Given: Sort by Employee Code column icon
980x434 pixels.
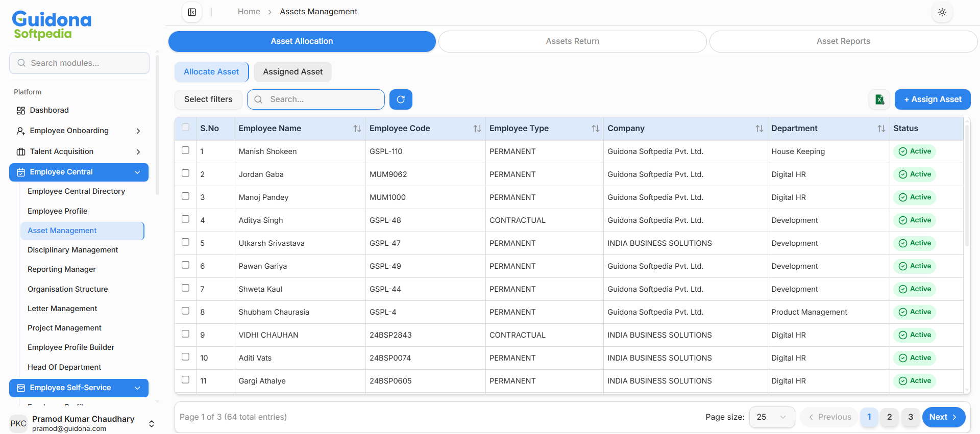Looking at the screenshot, I should [x=477, y=129].
